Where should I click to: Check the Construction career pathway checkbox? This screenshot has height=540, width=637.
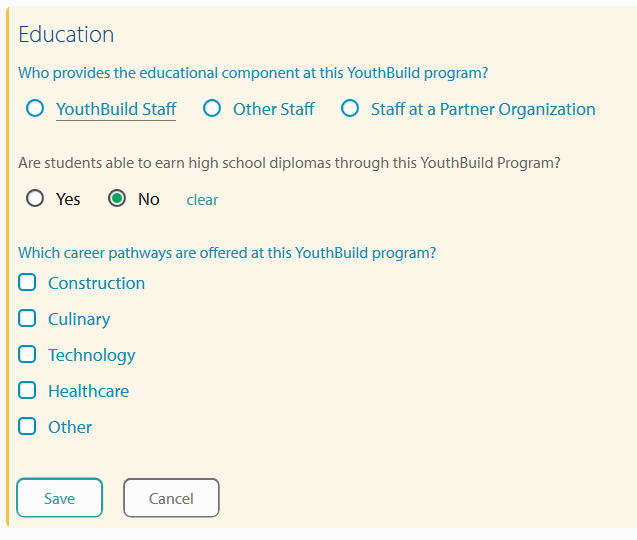(28, 283)
